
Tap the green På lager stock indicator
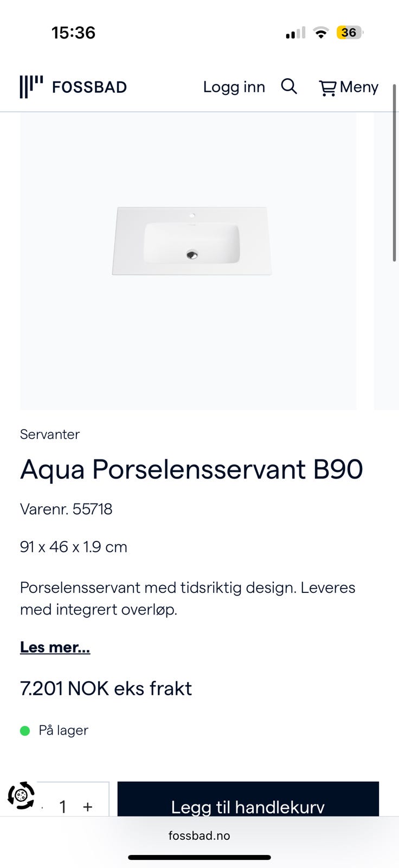coord(25,731)
